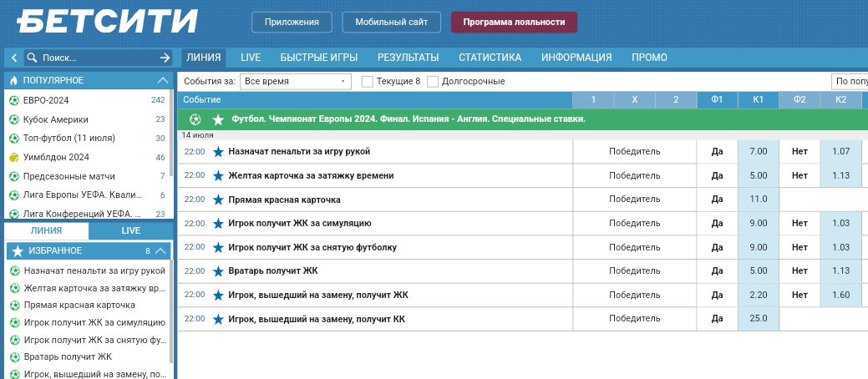Screen dimensions: 868x379
Task: Click the Приложения button
Action: 292,23
